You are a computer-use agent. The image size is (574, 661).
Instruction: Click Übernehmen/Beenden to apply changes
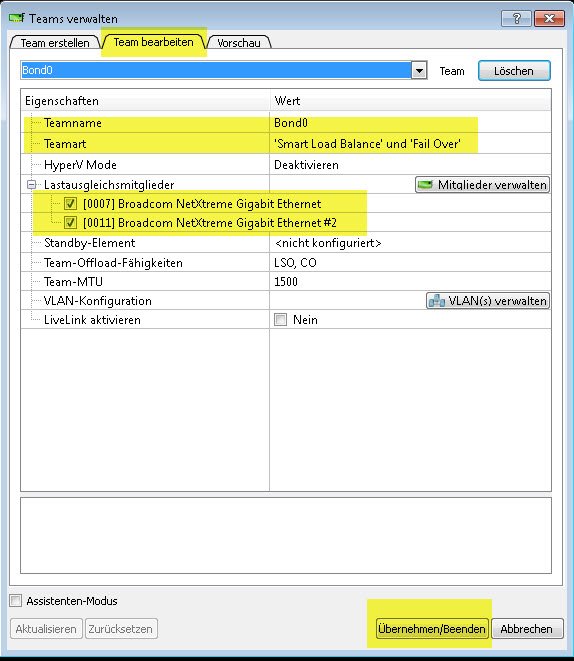pos(432,629)
